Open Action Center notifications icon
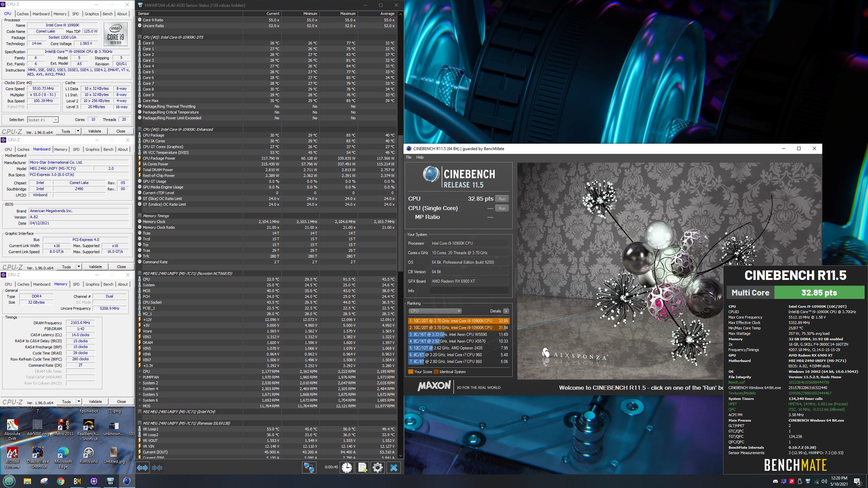 [x=857, y=481]
